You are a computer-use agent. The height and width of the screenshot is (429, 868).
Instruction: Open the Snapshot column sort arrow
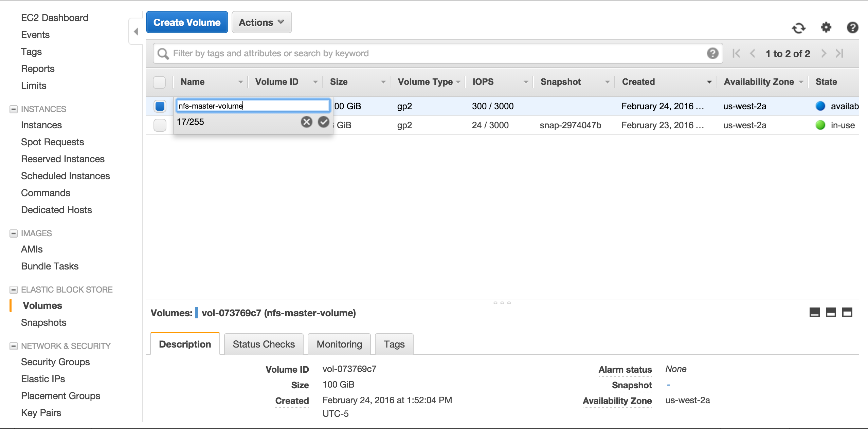pyautogui.click(x=607, y=82)
